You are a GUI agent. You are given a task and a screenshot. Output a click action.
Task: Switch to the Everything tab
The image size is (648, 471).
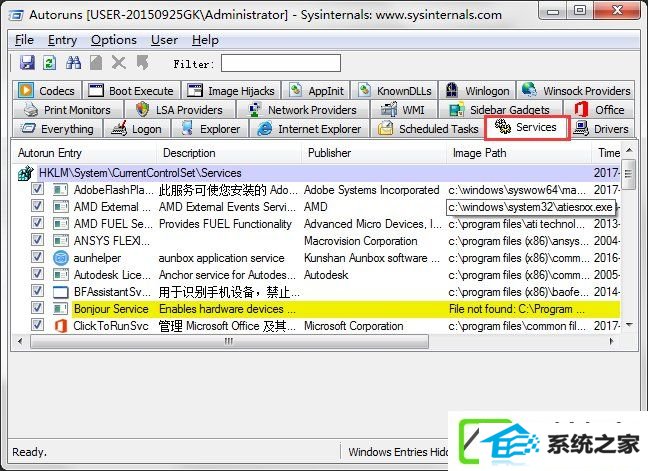tap(57, 129)
